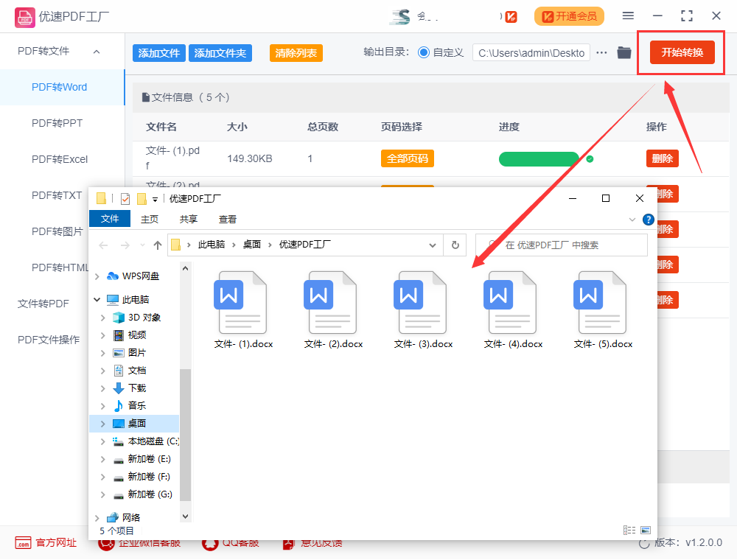This screenshot has width=737, height=560.
Task: Click the three-dots browse output path button
Action: [x=601, y=52]
